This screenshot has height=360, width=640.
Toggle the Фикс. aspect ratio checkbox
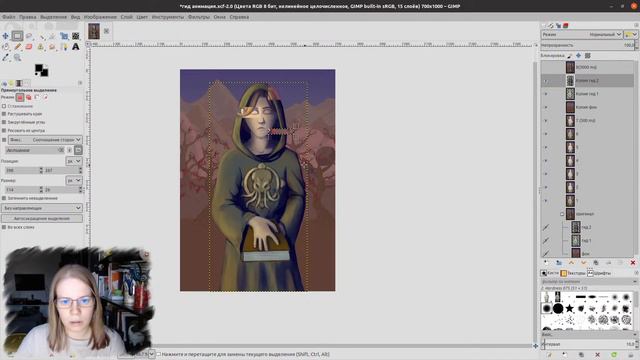point(4,140)
